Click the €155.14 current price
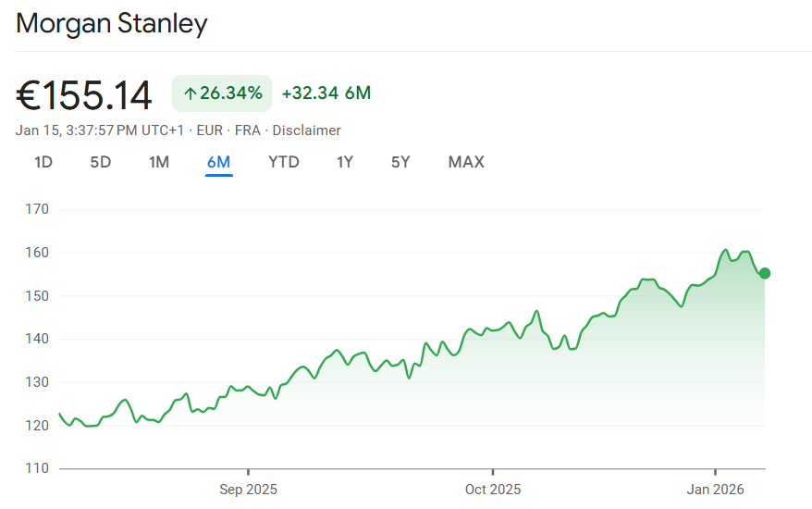This screenshot has height=509, width=812. (84, 94)
